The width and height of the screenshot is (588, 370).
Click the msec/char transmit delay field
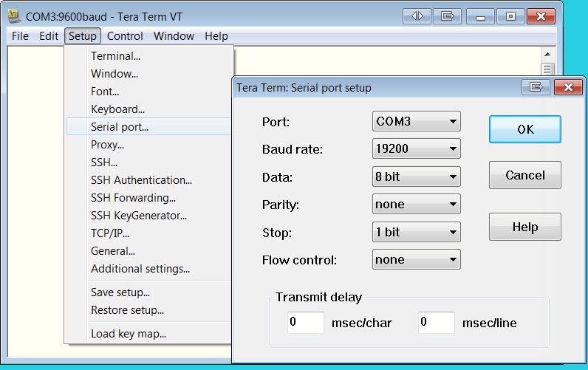(305, 323)
